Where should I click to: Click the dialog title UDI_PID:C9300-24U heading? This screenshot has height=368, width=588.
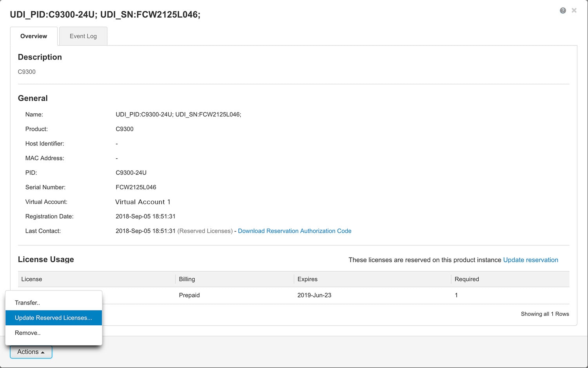click(x=105, y=15)
